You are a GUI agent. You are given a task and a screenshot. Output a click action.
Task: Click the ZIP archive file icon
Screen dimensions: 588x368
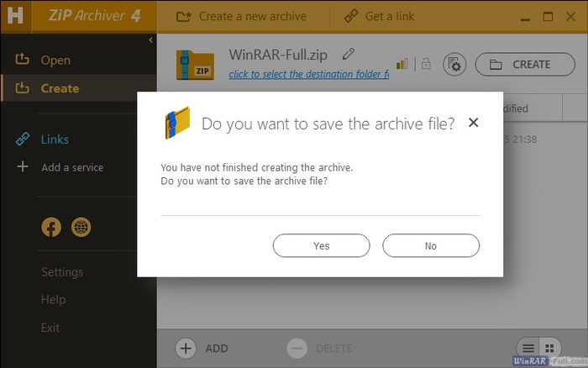[x=195, y=65]
